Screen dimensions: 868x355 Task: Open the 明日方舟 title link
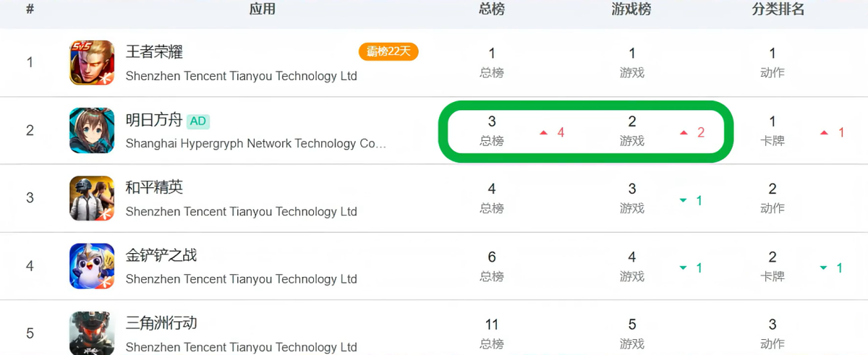154,120
